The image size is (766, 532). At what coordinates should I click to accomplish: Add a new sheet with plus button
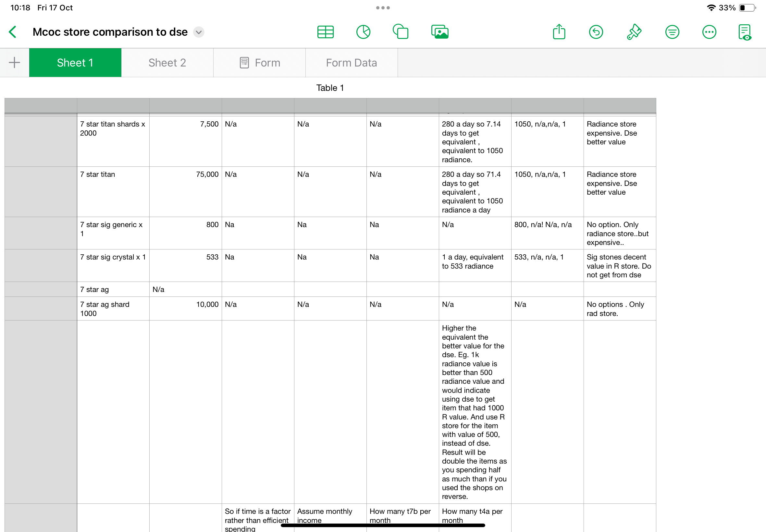click(14, 63)
